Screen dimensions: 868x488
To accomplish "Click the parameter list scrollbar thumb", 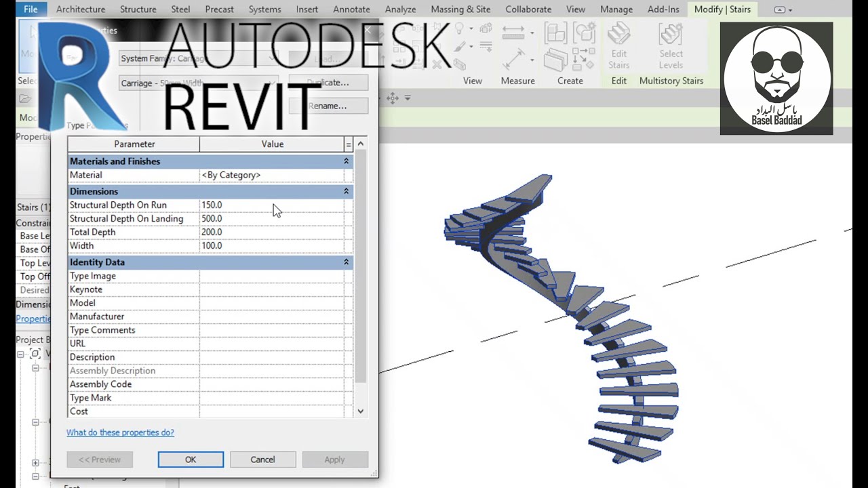I will (361, 266).
